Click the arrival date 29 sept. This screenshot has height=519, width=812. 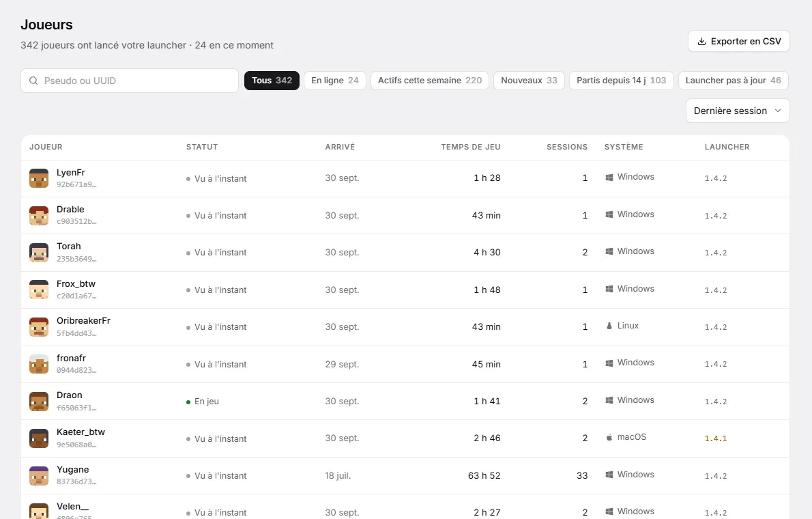[x=342, y=365]
